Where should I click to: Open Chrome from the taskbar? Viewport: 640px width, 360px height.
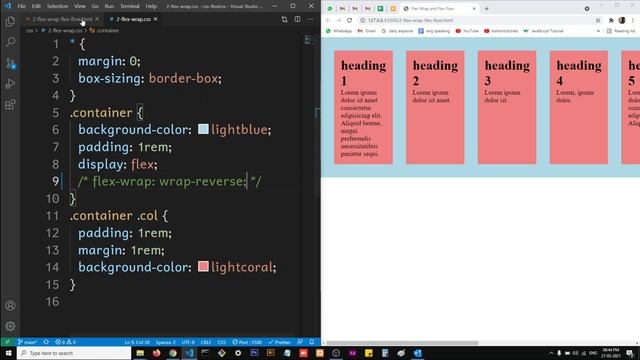pyautogui.click(x=173, y=353)
